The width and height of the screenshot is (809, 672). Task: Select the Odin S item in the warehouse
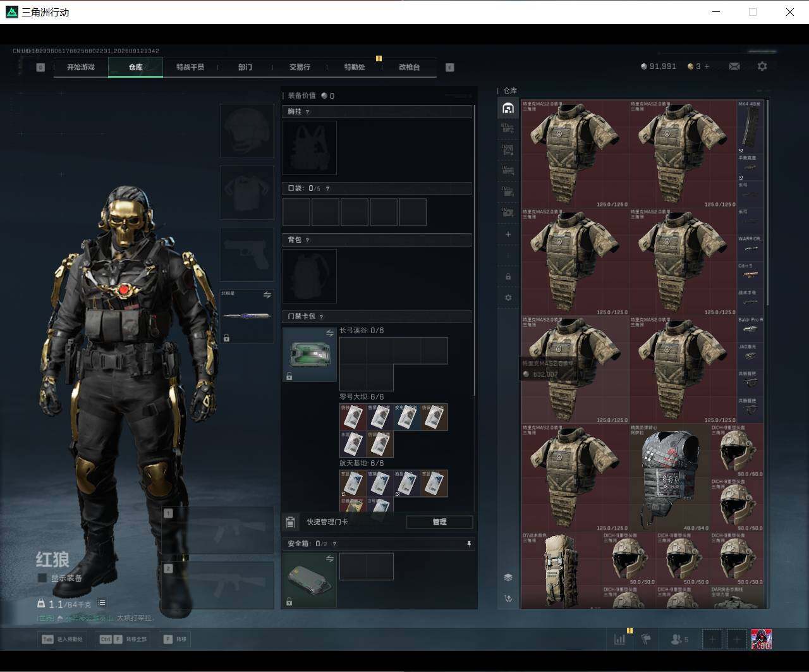coord(750,276)
